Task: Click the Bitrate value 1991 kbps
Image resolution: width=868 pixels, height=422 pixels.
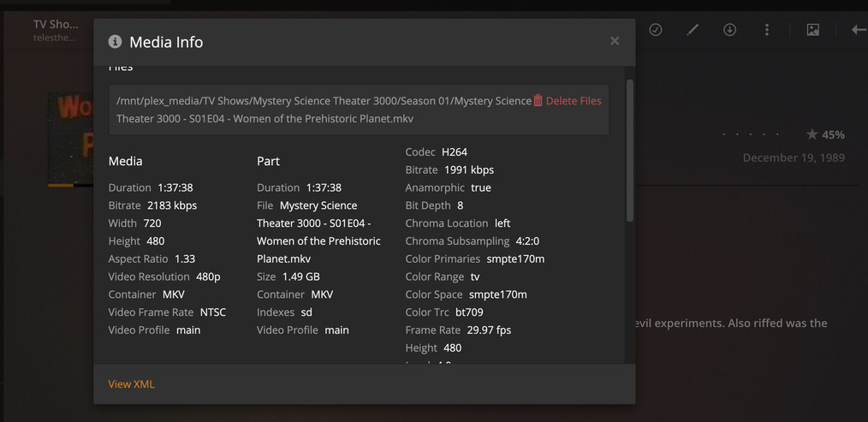Action: pyautogui.click(x=469, y=169)
